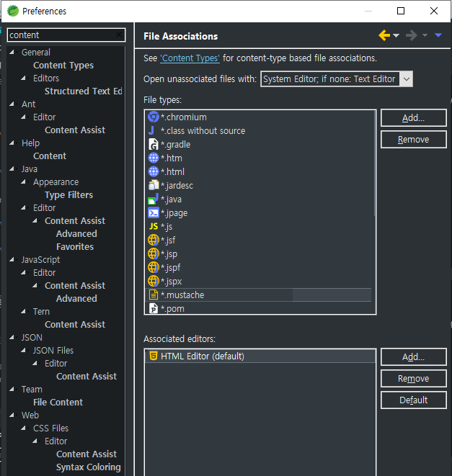Click the *.jsp web icon
Image resolution: width=452 pixels, height=476 pixels.
point(154,253)
